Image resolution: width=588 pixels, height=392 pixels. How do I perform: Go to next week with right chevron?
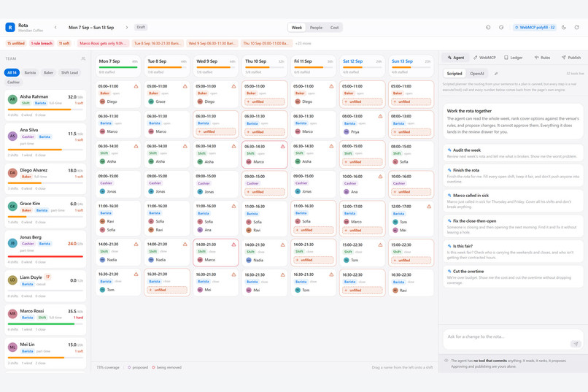127,28
